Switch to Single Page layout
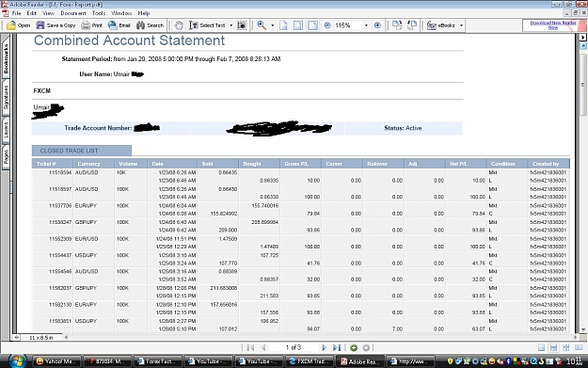588x368 pixels. coord(541,347)
